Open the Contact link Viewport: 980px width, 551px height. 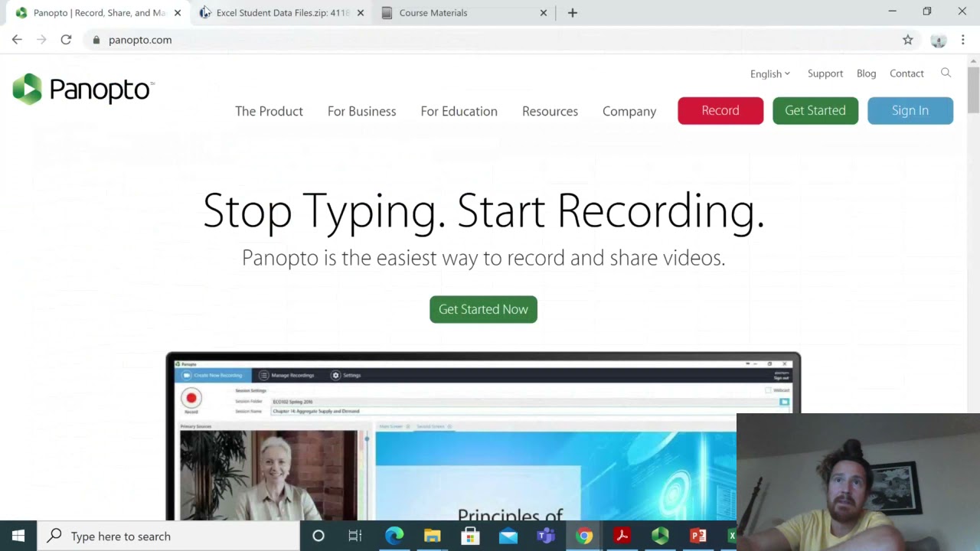pyautogui.click(x=906, y=73)
